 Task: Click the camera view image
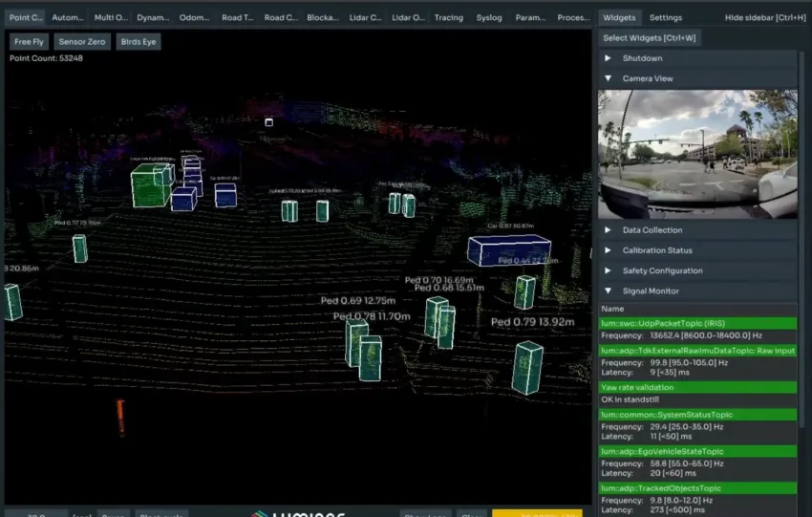coord(697,154)
